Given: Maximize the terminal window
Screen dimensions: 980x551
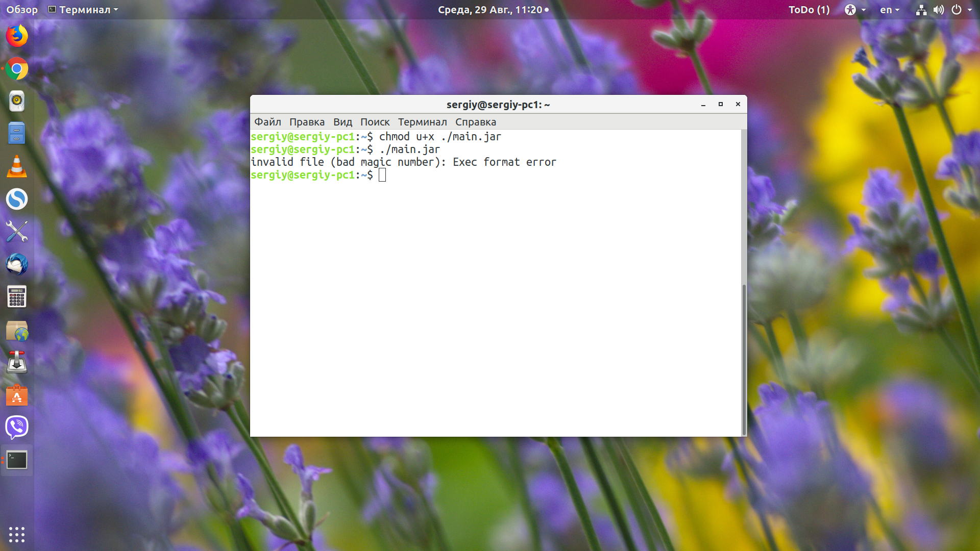Looking at the screenshot, I should (721, 104).
